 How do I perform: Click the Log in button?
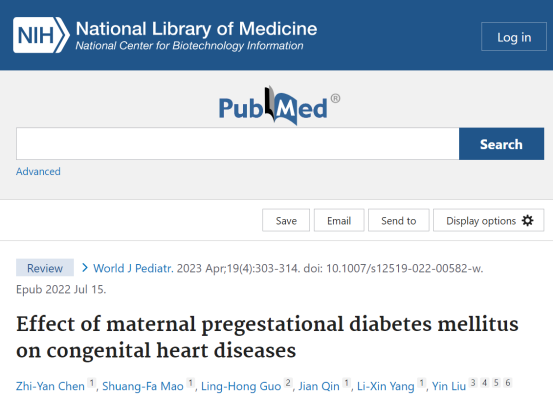tap(514, 37)
